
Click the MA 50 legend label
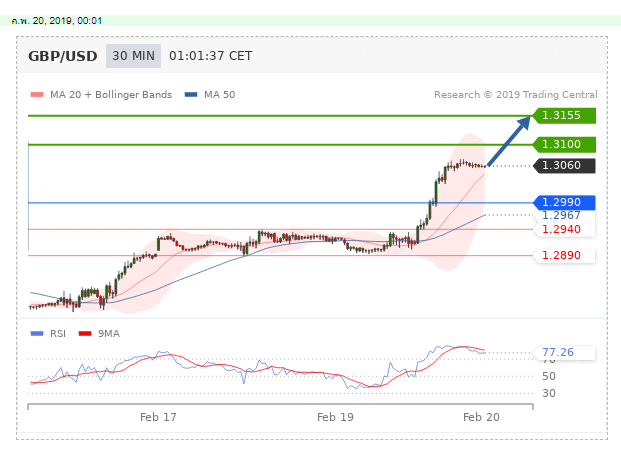219,95
